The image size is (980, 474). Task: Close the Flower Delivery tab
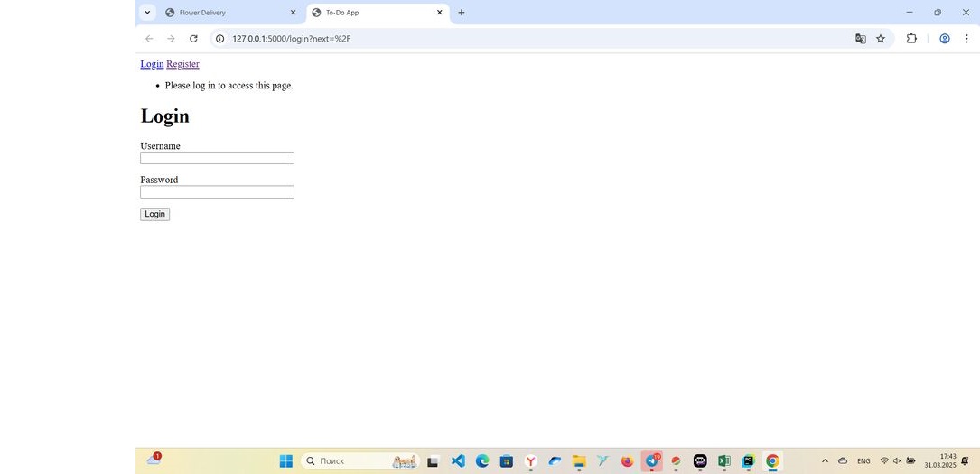(x=293, y=13)
